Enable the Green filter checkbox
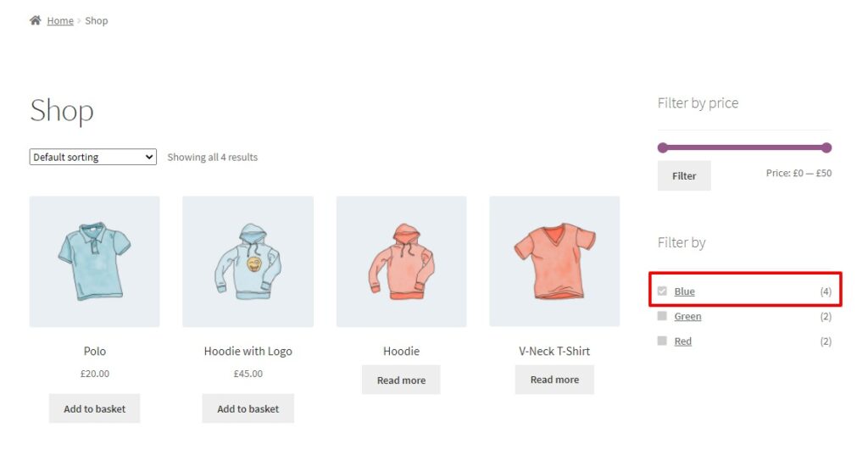Screen dimensions: 868x460 tap(662, 316)
